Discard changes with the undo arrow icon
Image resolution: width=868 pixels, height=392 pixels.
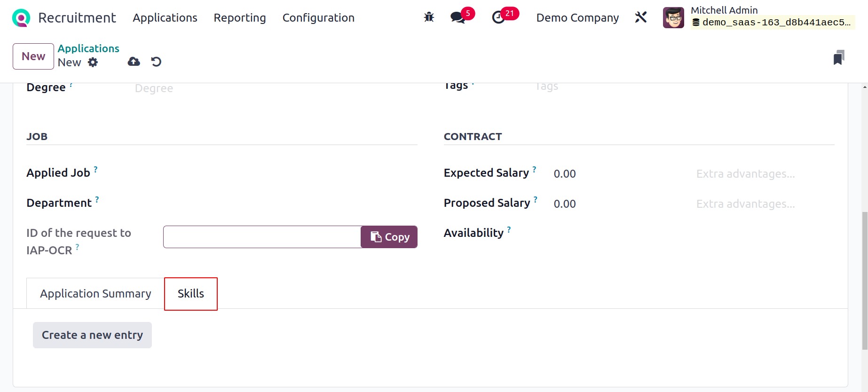coord(156,62)
